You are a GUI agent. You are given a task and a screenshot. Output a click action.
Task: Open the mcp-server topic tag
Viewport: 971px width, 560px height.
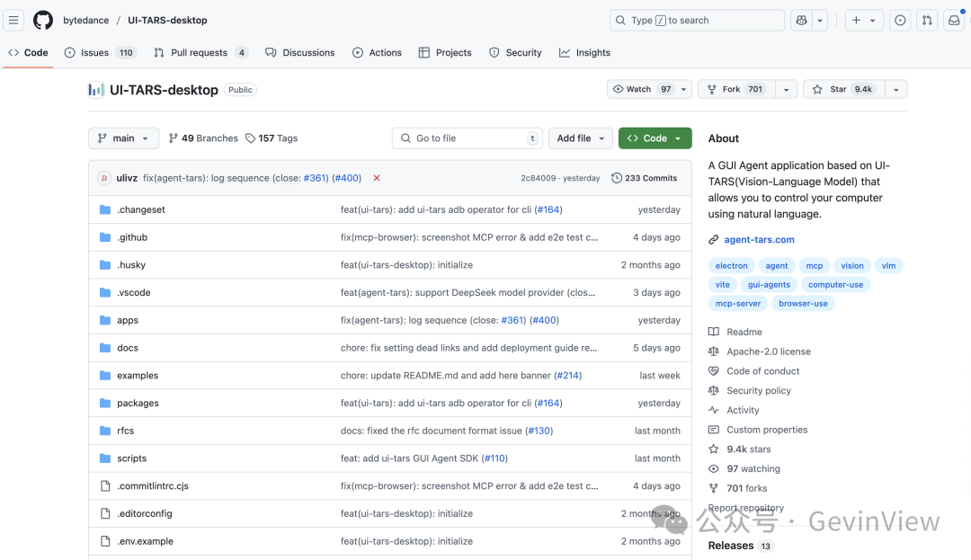pyautogui.click(x=738, y=303)
